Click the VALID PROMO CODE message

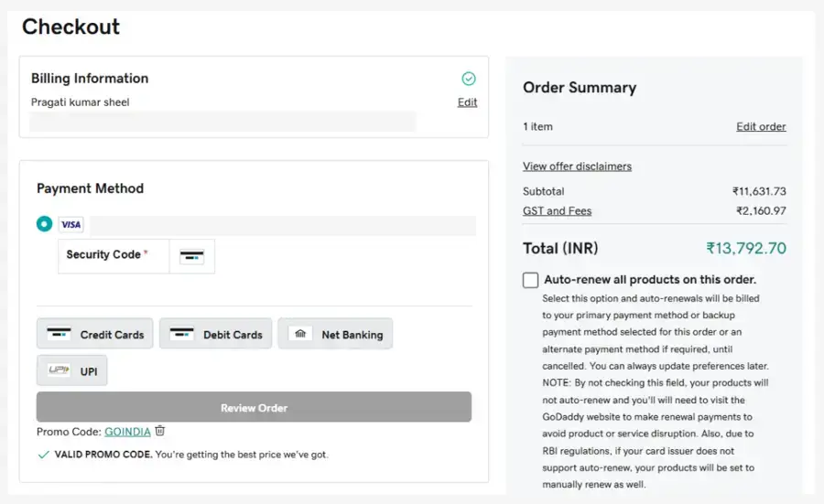[x=191, y=455]
